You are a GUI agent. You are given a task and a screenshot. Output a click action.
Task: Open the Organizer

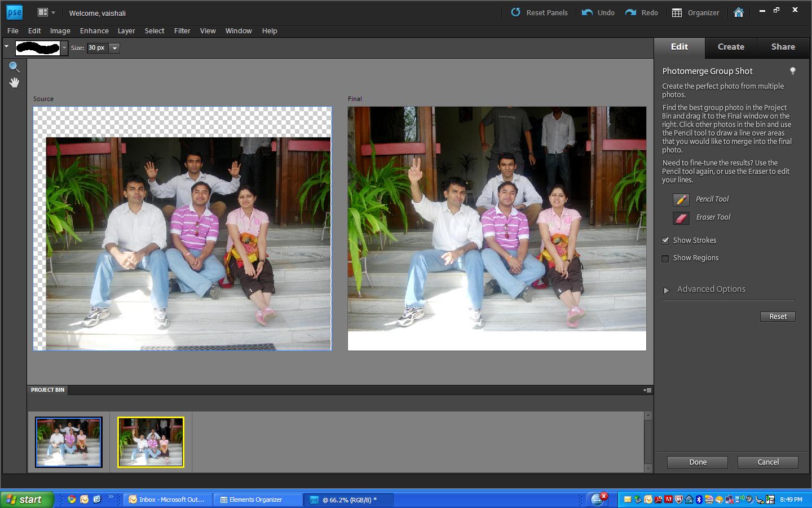click(695, 12)
